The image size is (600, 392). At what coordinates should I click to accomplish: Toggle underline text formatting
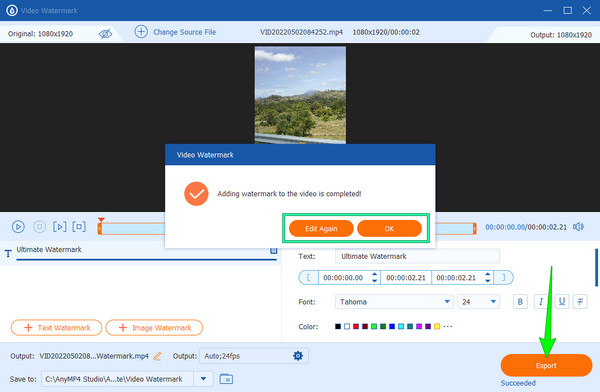click(561, 302)
